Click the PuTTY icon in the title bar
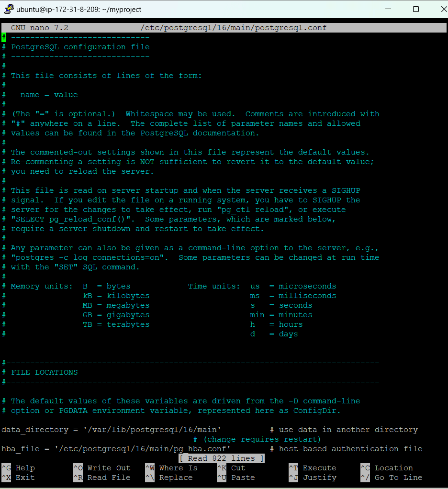 [x=9, y=10]
